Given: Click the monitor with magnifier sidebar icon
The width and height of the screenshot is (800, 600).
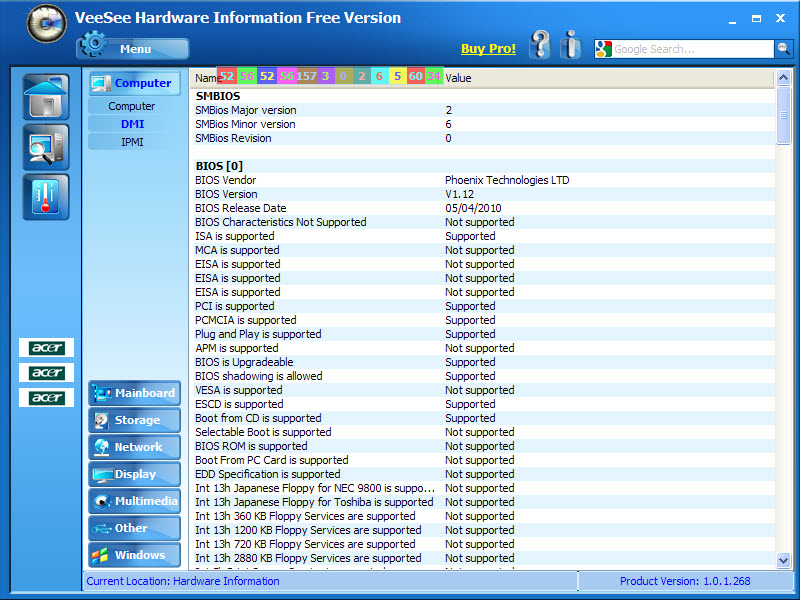Looking at the screenshot, I should (46, 147).
